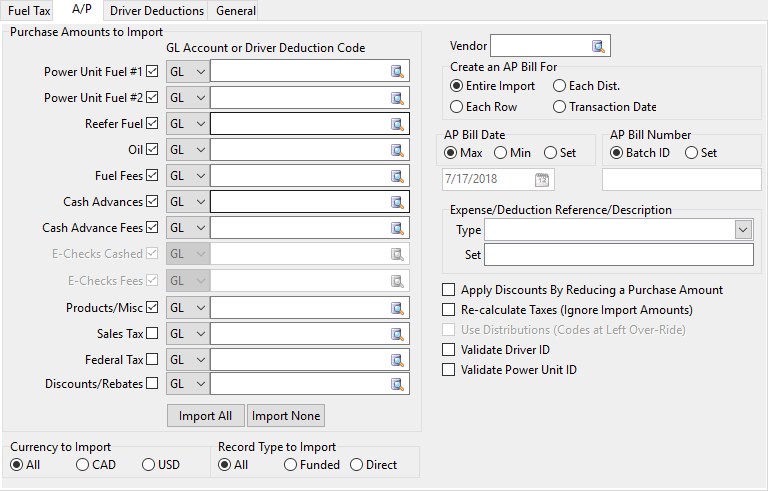This screenshot has width=768, height=491.
Task: Open the Expense/Deduction Type dropdown
Action: click(x=742, y=230)
